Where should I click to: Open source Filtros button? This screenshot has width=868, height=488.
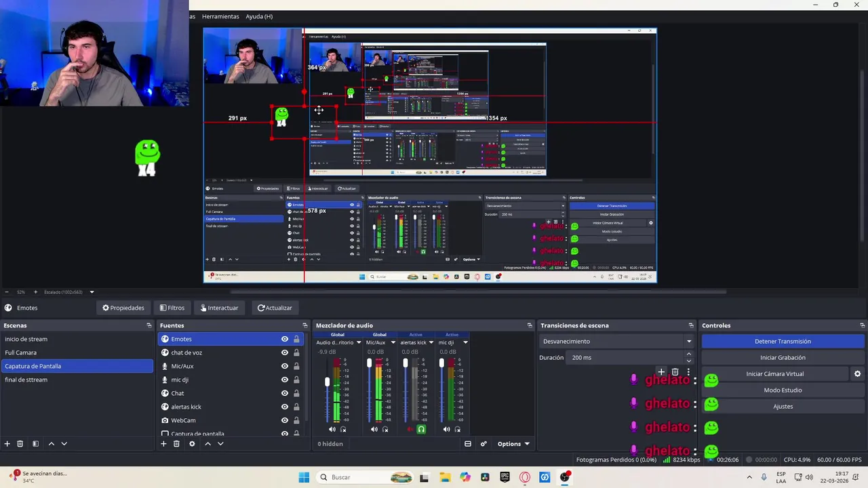tap(172, 308)
